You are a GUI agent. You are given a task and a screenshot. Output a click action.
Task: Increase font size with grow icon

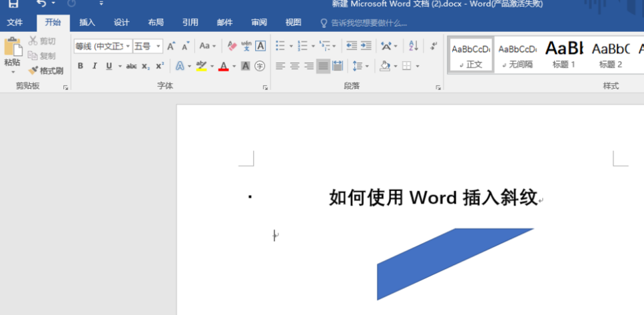pyautogui.click(x=171, y=46)
